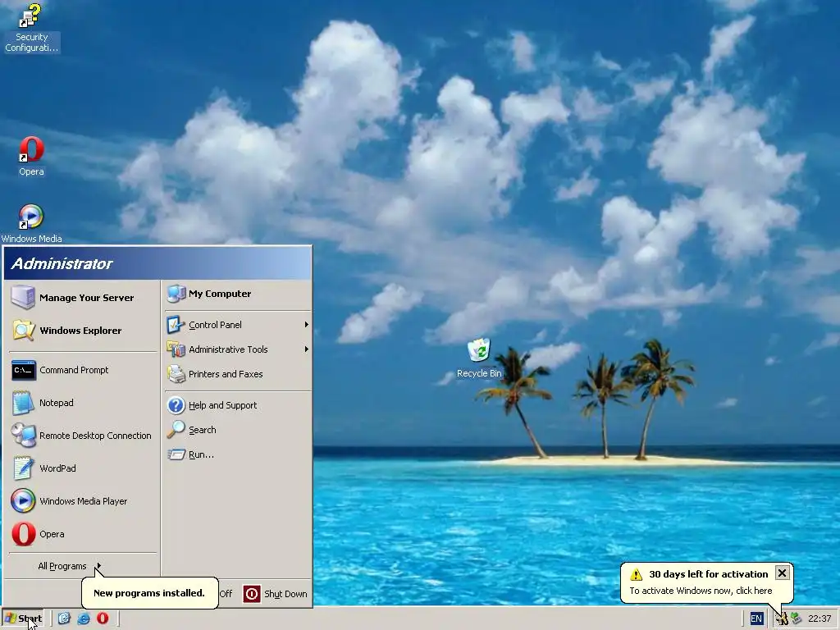
Task: Click the Windows Media Player label
Action: coord(83,501)
